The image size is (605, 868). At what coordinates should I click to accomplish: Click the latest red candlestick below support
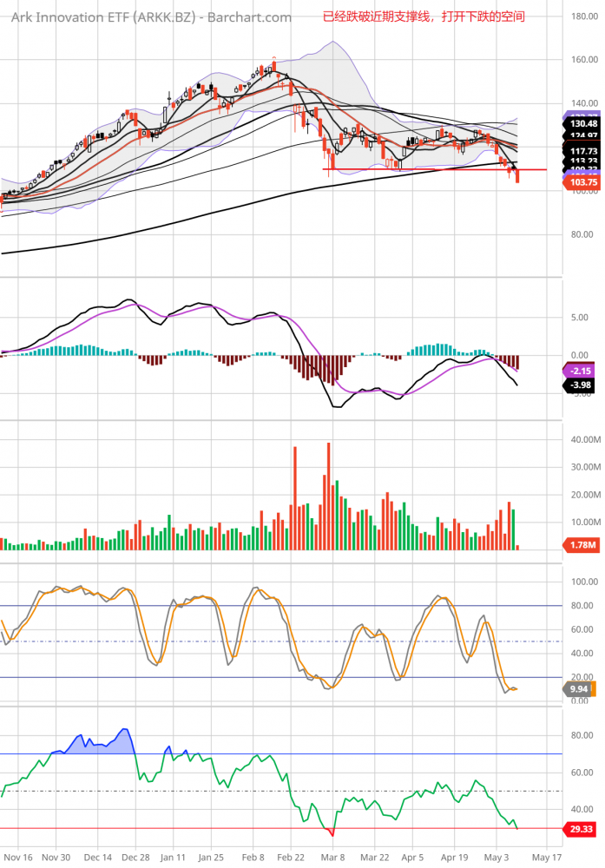click(517, 176)
